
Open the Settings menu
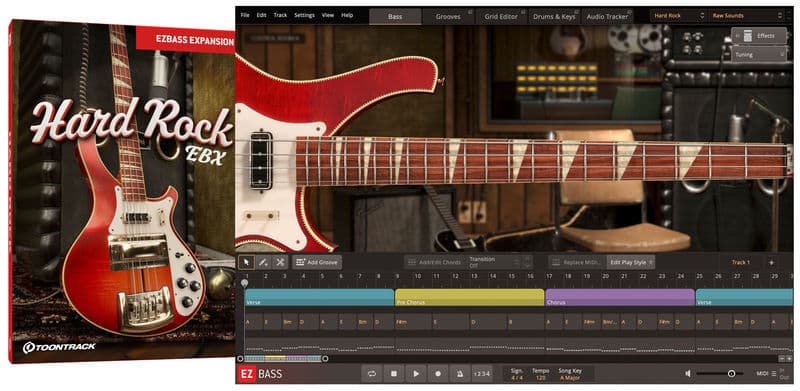[304, 15]
